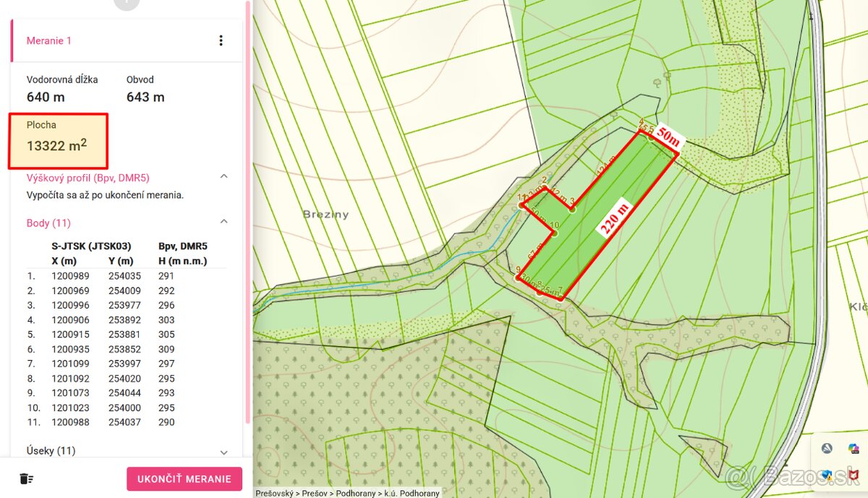Click the Copilot colorful tray icon
The image size is (868, 498).
[x=854, y=449]
